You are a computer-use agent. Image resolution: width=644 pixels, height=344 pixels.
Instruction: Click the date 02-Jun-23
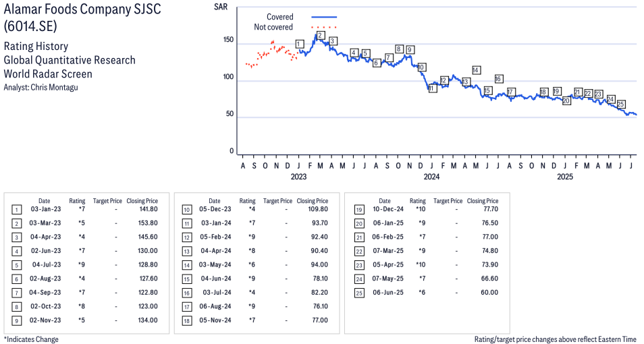46,251
